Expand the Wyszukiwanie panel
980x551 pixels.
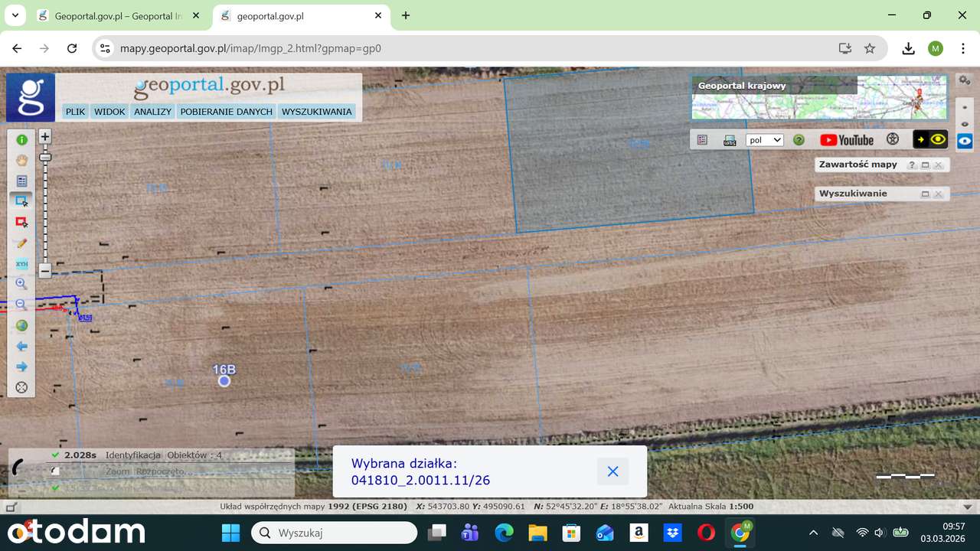click(x=925, y=194)
